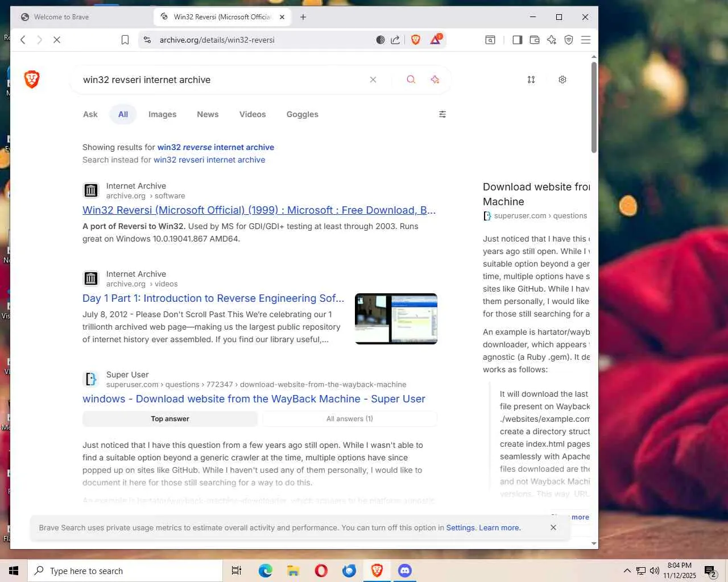728x582 pixels.
Task: Open Leo AI assistant
Action: tap(552, 40)
